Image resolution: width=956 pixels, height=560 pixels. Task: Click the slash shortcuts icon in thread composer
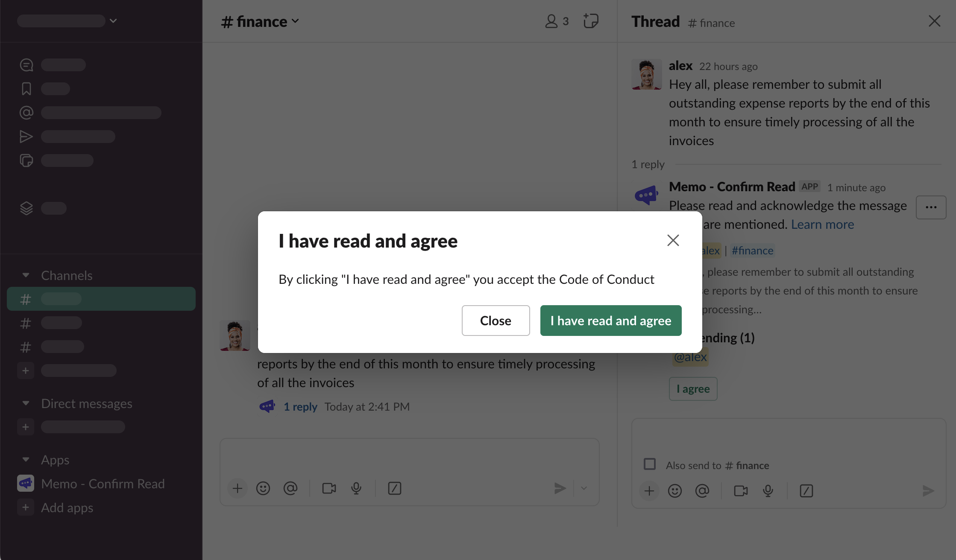[806, 491]
